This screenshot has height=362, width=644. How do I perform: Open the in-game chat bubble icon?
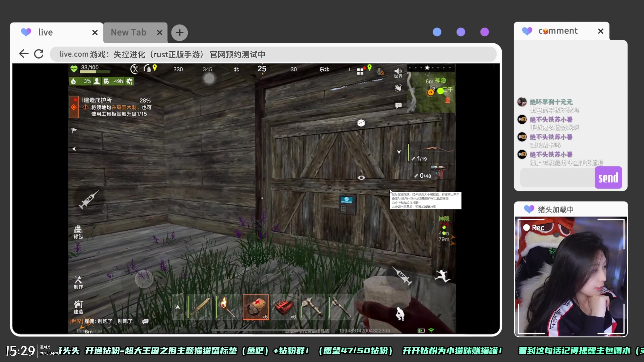coord(398,106)
